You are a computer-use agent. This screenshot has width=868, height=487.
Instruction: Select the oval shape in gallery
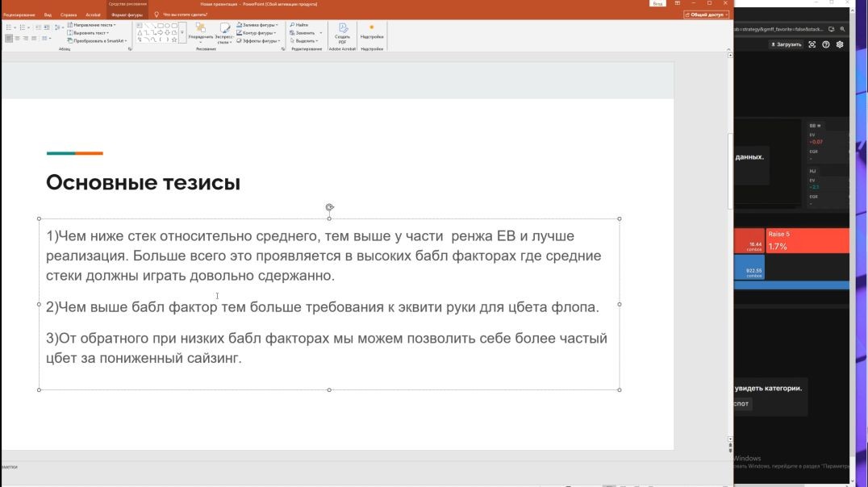click(167, 26)
